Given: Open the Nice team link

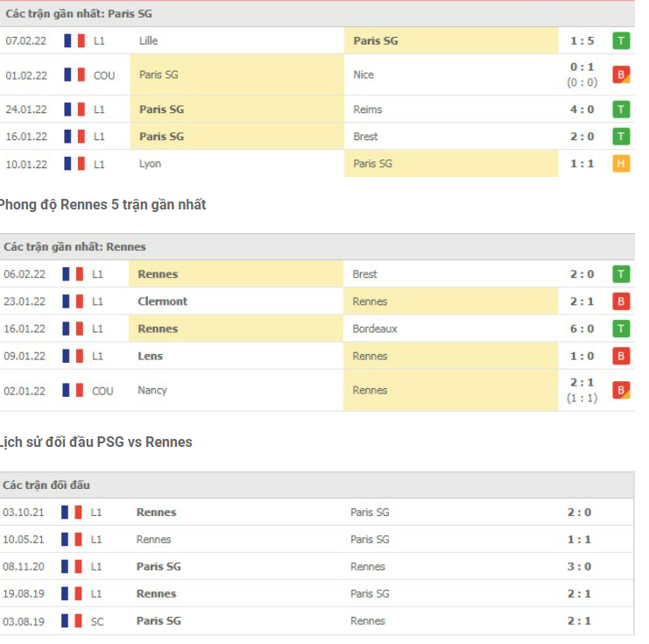Looking at the screenshot, I should [x=363, y=74].
